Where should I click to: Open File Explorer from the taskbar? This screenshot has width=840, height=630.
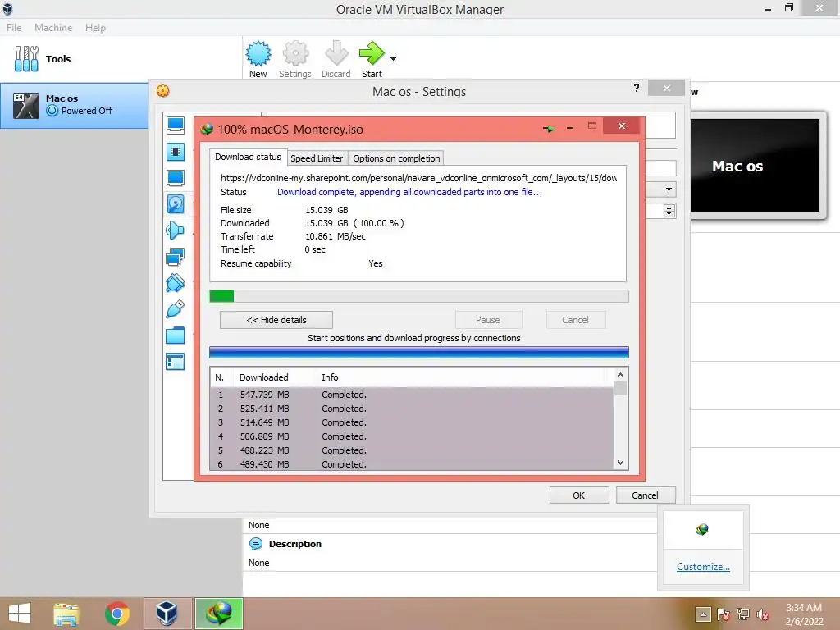pos(66,614)
